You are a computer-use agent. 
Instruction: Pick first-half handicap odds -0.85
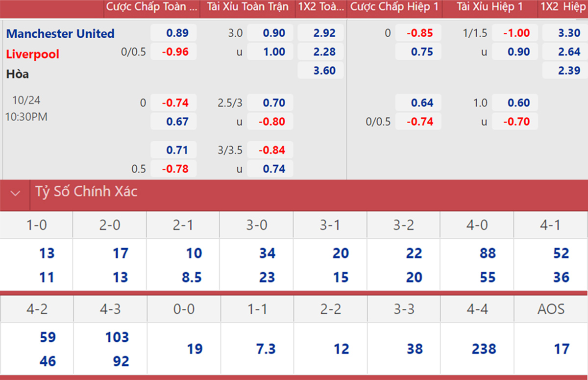418,33
